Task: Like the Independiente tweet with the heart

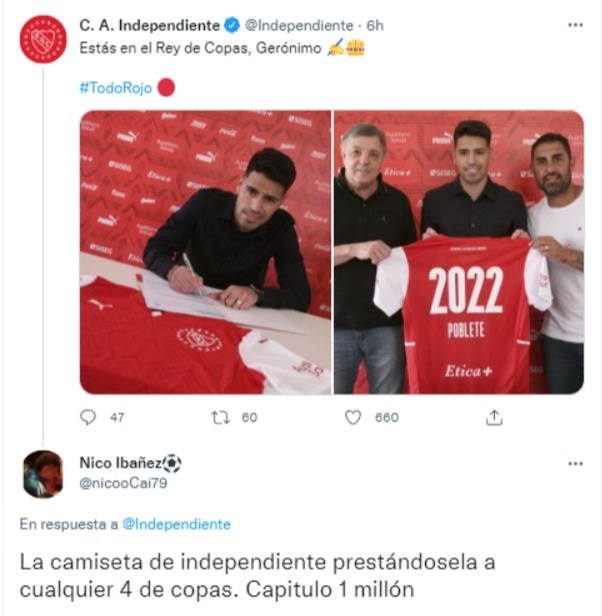Action: pos(352,417)
